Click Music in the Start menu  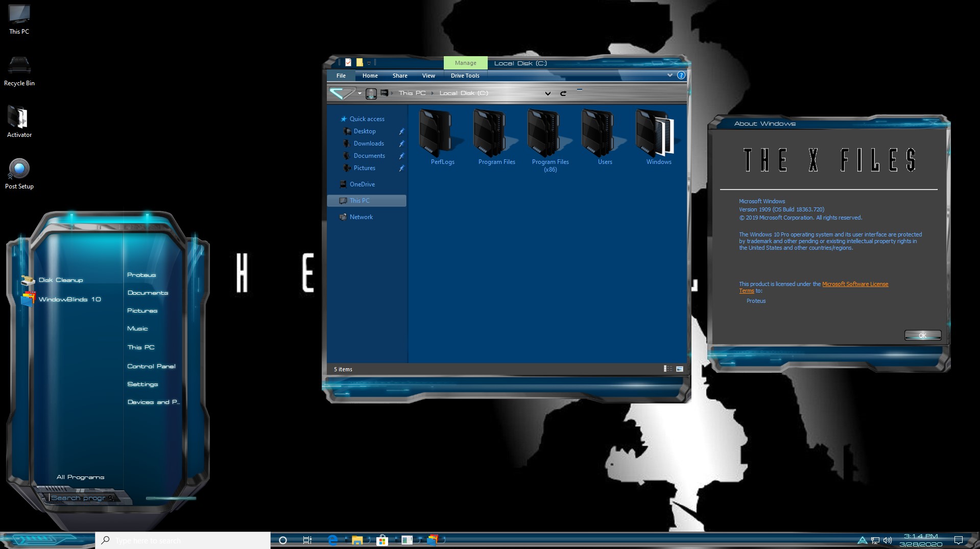point(137,328)
